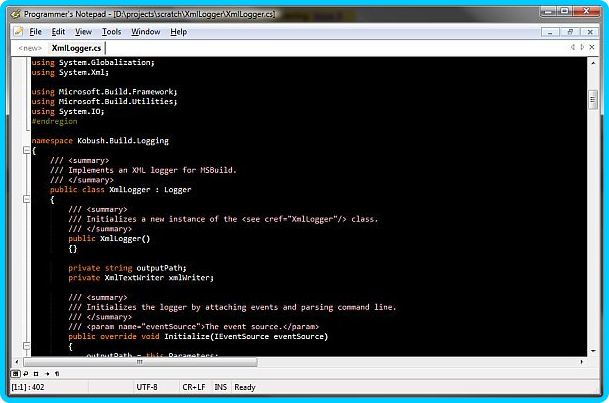The height and width of the screenshot is (403, 609).
Task: Select the XmlLogger.cs tab
Action: (x=77, y=48)
